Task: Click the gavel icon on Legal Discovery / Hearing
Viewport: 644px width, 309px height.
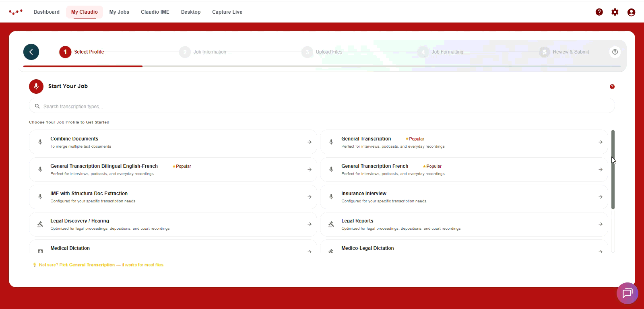Action: pos(40,224)
